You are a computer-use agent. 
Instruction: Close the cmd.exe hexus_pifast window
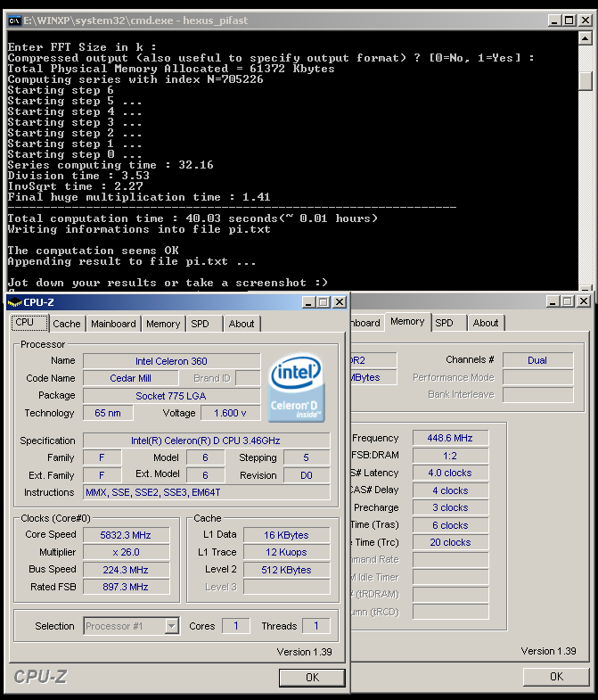585,21
